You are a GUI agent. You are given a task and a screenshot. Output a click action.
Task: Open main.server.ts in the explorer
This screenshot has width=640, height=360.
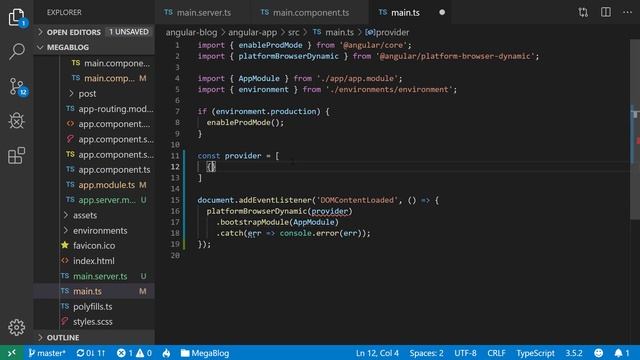[x=100, y=276]
